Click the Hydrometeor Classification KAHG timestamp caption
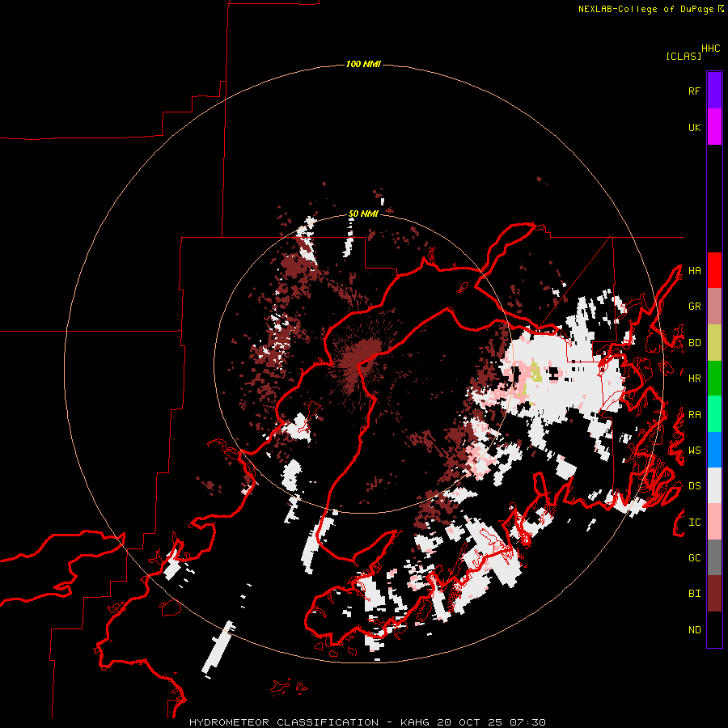 367,722
